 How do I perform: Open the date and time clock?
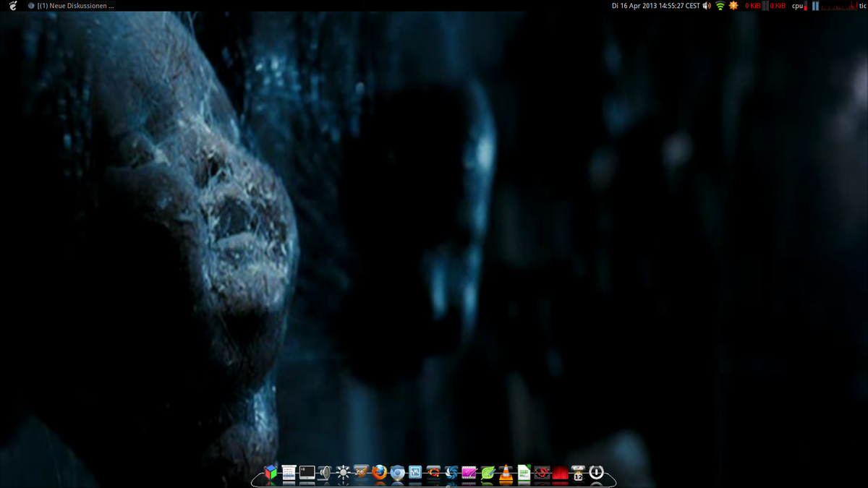[x=656, y=6]
